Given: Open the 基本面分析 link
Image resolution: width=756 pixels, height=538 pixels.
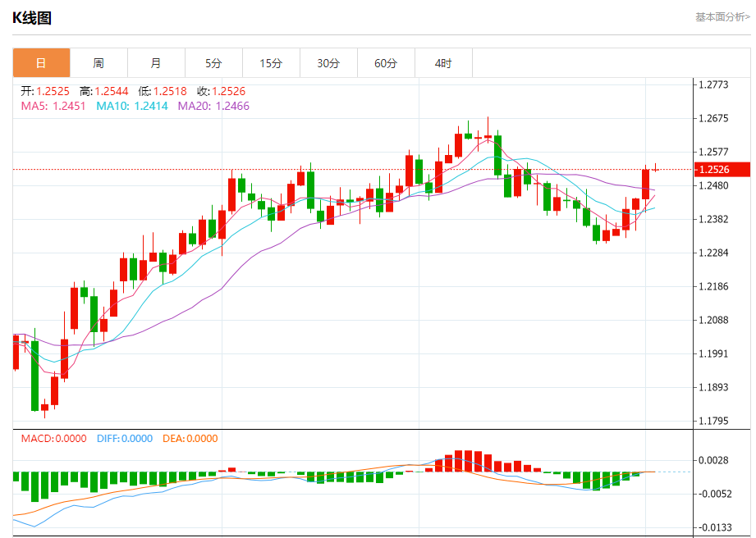Looking at the screenshot, I should point(722,17).
